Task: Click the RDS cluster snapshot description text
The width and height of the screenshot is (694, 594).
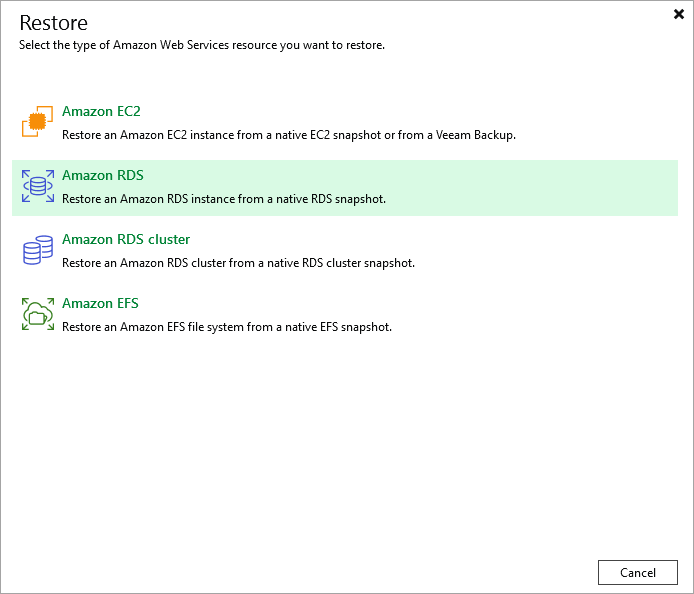Action: pos(238,263)
